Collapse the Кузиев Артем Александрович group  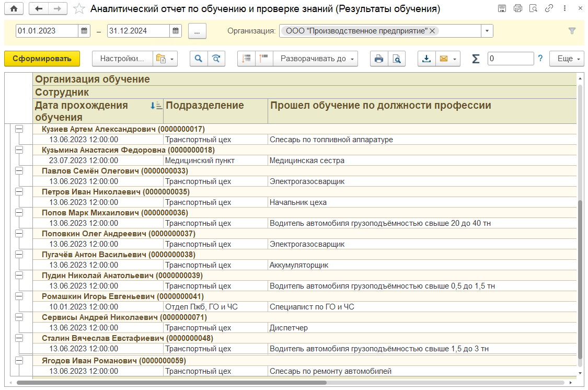pos(19,129)
